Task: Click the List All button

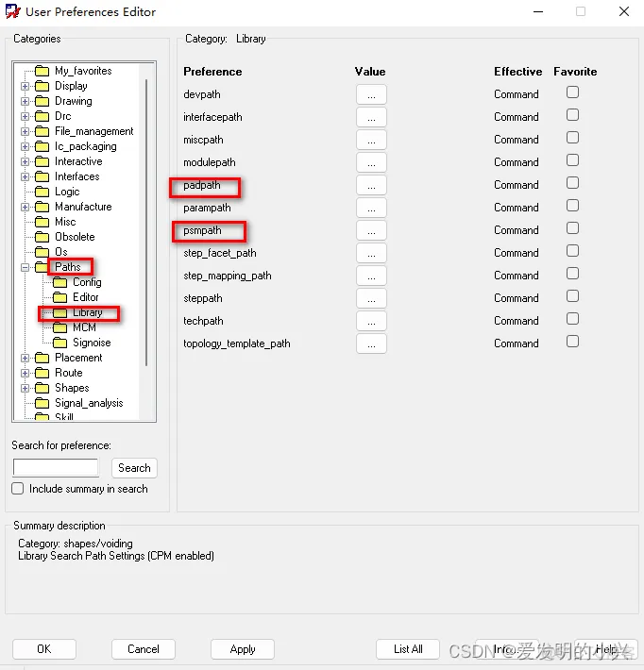Action: tap(408, 649)
